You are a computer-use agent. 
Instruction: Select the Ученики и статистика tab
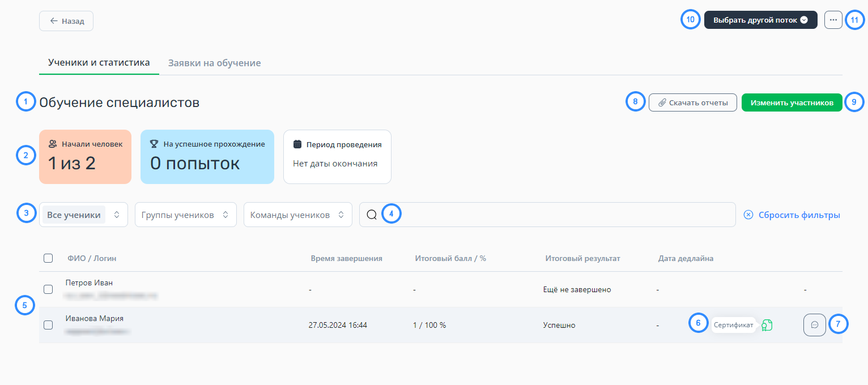pos(99,62)
